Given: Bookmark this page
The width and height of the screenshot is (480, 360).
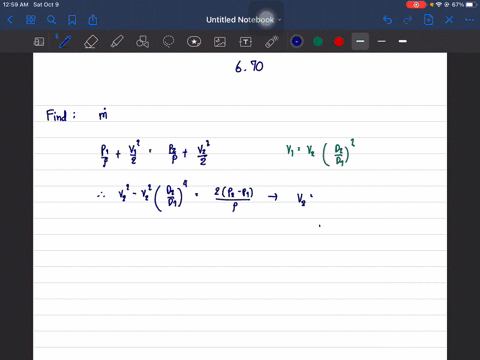Looking at the screenshot, I should (x=72, y=20).
